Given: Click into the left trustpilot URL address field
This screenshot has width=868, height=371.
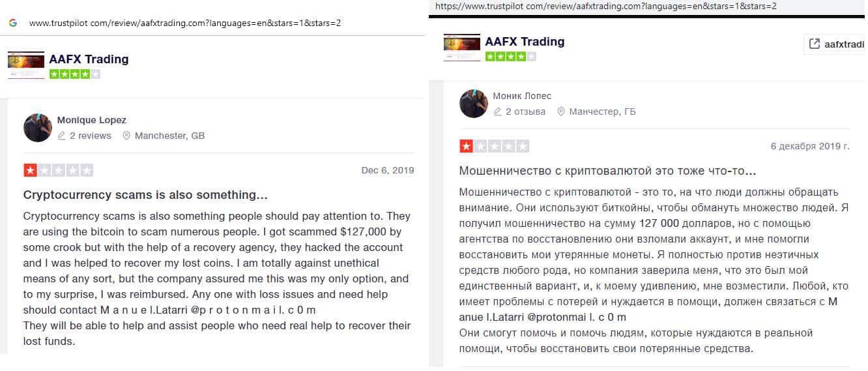Looking at the screenshot, I should point(185,23).
